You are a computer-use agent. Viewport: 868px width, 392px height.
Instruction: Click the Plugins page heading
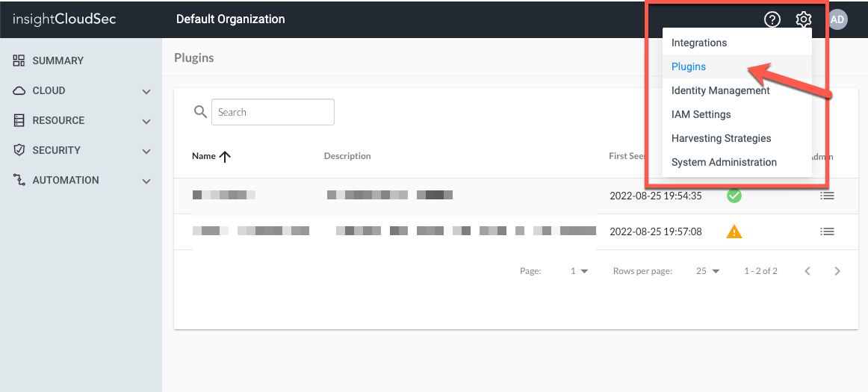coord(193,57)
